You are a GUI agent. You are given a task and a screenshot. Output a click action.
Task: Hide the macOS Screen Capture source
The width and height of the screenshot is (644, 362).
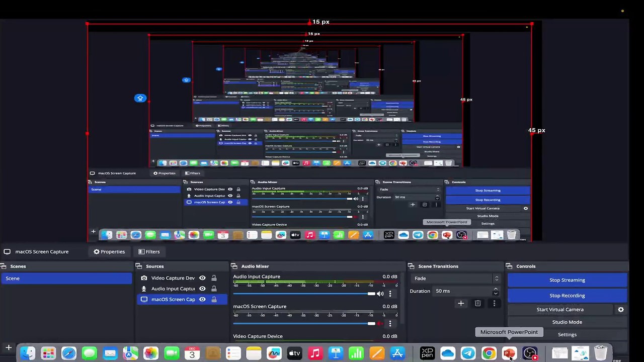[x=202, y=299]
